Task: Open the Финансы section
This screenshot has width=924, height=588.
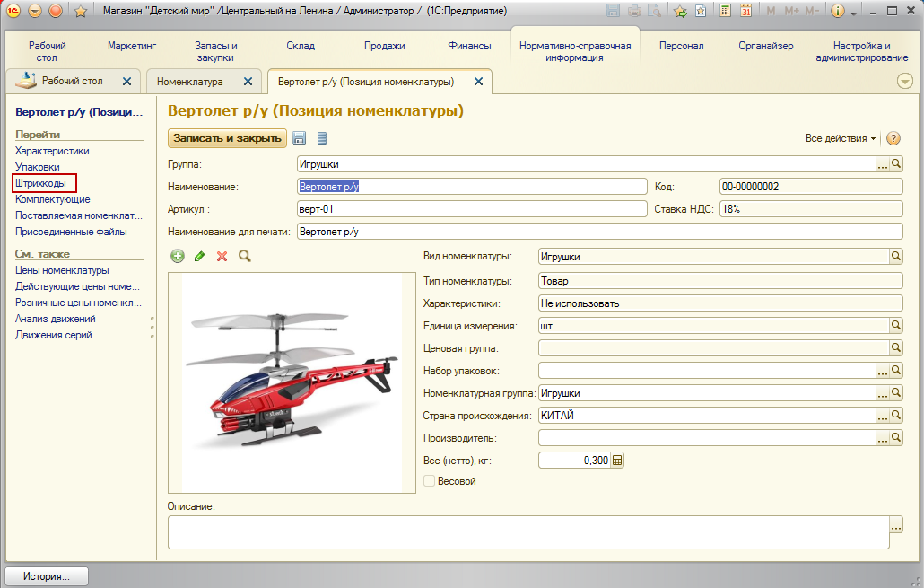Action: click(x=469, y=46)
